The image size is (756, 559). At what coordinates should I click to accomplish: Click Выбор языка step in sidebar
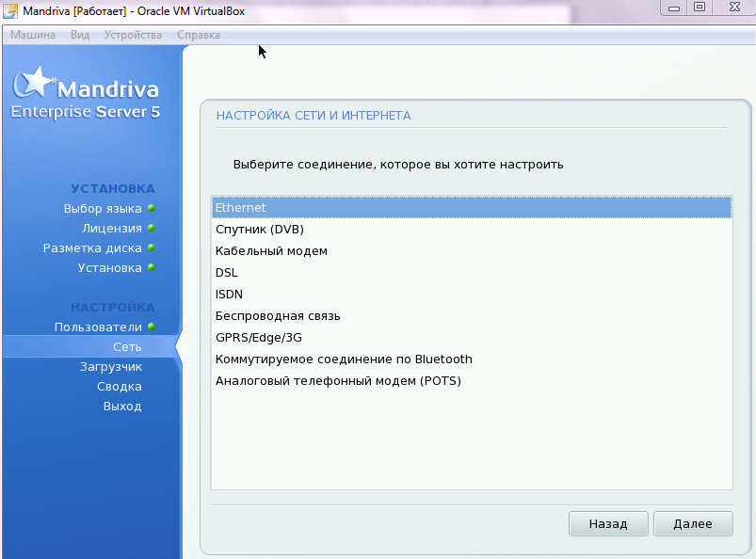pos(103,208)
